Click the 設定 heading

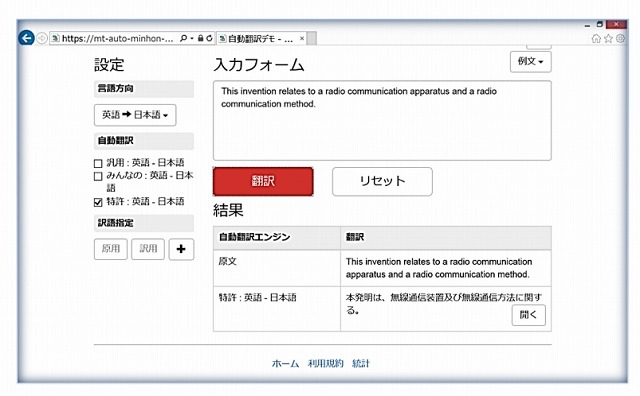click(x=109, y=65)
